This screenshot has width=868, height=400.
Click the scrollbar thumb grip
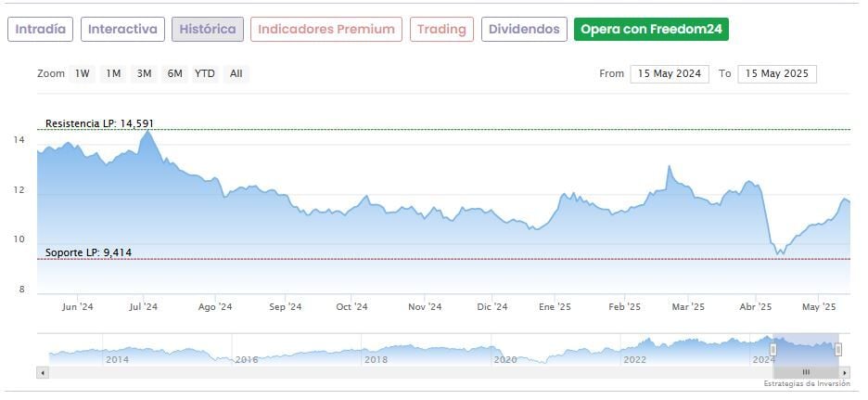tap(806, 372)
